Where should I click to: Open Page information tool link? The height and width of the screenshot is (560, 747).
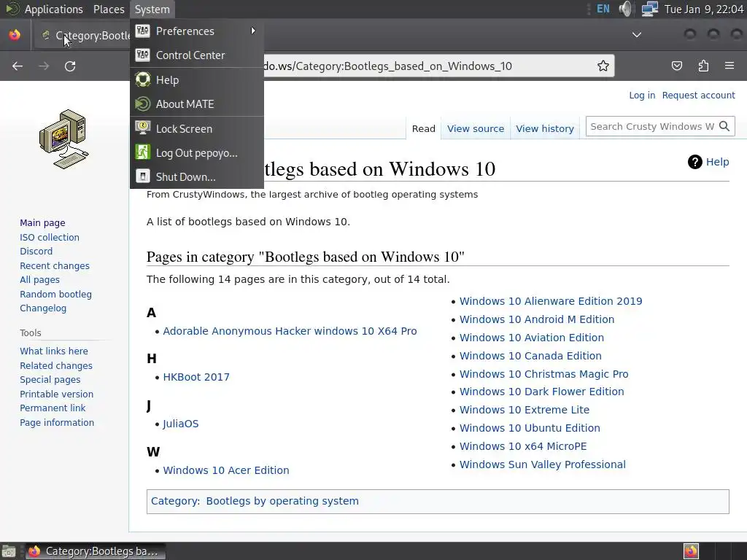57,422
